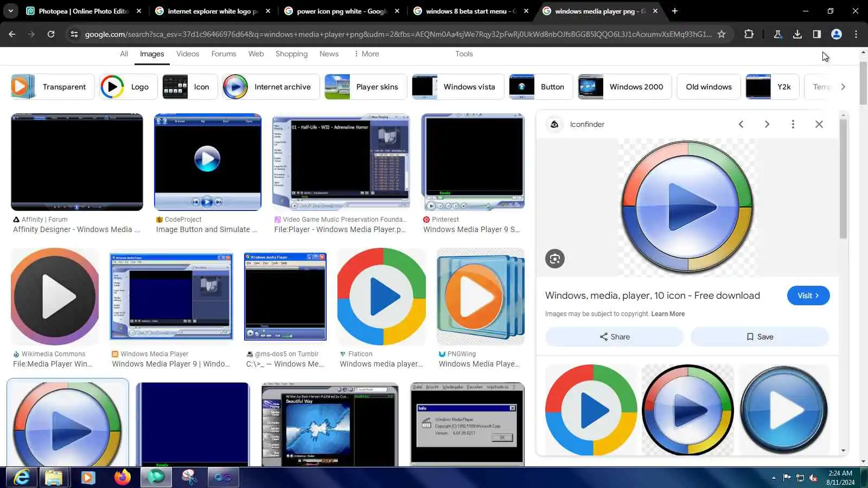Show previous image in the preview panel
Viewport: 868px width, 488px height.
(741, 124)
